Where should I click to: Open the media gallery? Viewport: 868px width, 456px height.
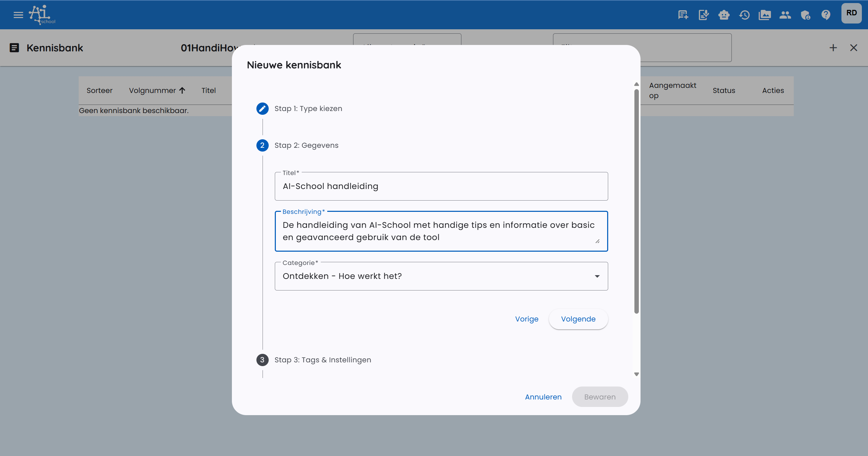pos(765,14)
